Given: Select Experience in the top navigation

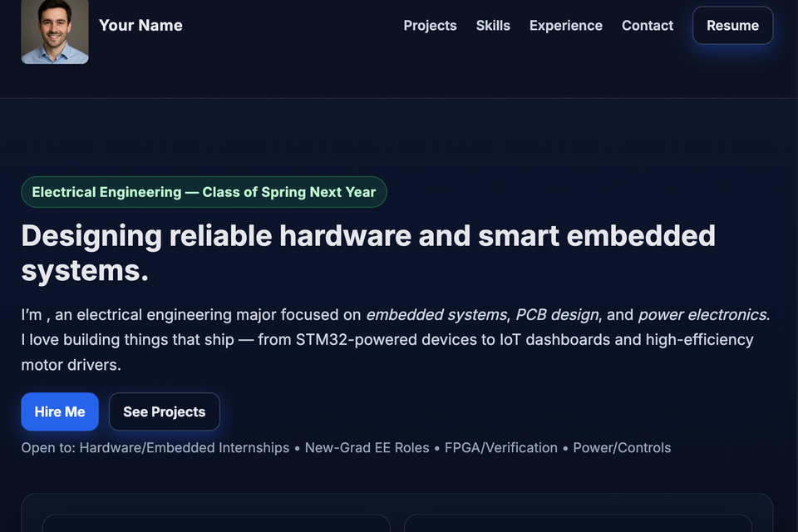Looking at the screenshot, I should 565,25.
